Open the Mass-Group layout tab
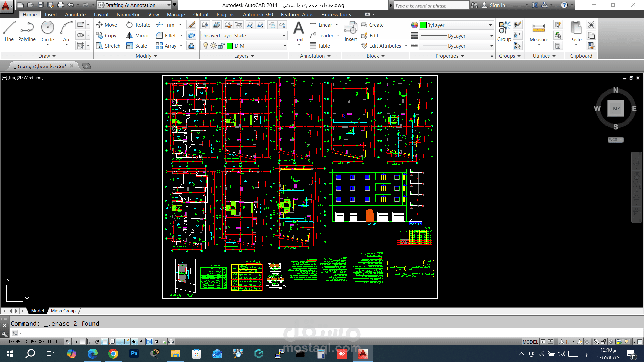The image size is (644, 362). [x=63, y=311]
